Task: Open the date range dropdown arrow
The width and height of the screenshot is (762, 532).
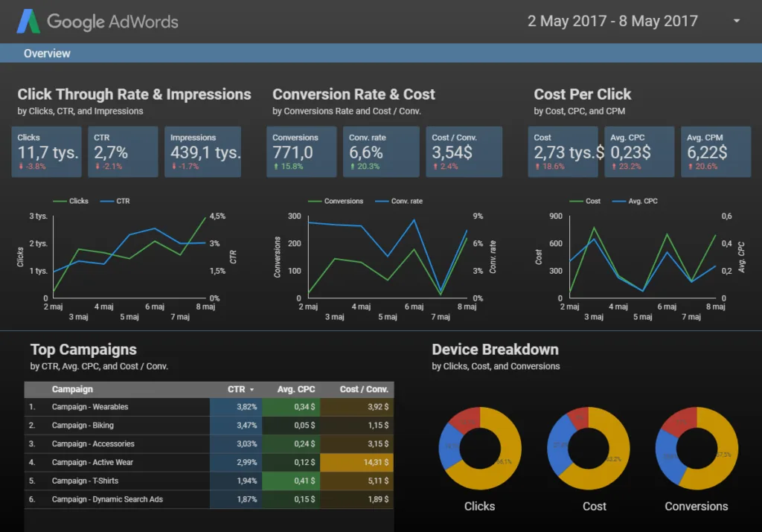Action: tap(737, 21)
